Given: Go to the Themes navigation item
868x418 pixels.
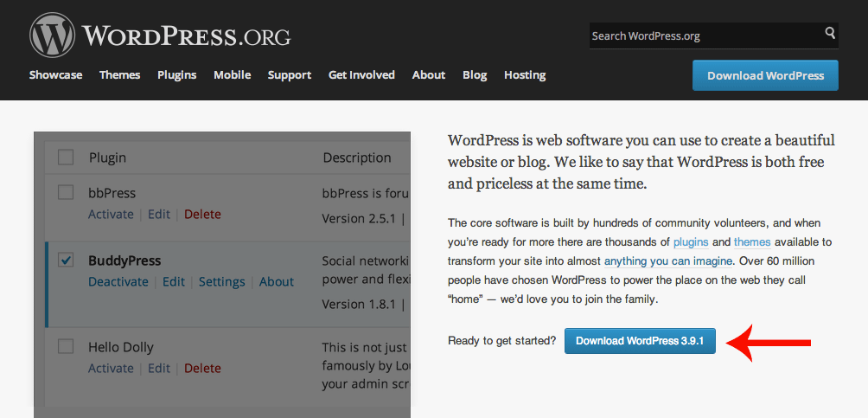Looking at the screenshot, I should 119,74.
